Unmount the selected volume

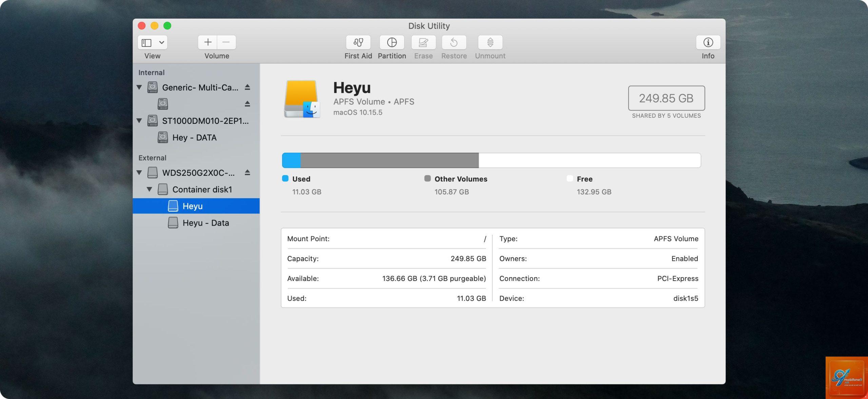click(490, 42)
